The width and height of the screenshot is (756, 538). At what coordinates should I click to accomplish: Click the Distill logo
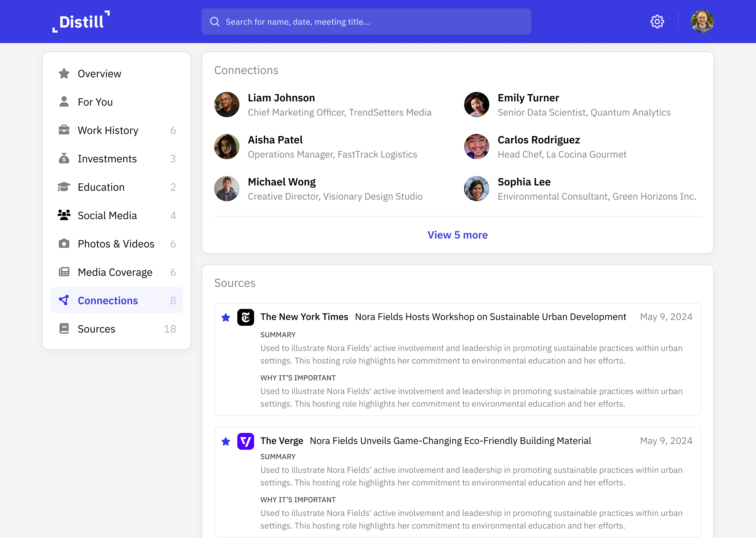tap(81, 22)
